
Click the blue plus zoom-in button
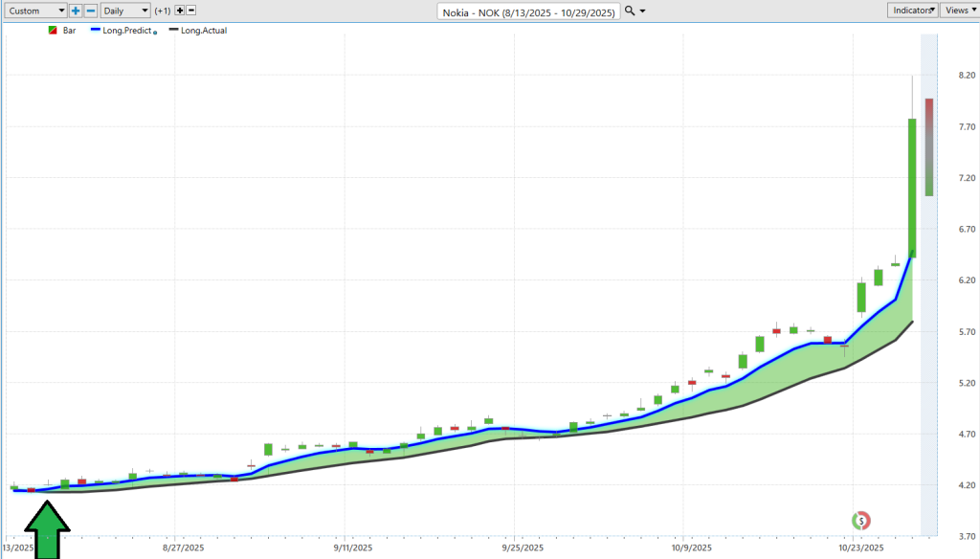coord(76,11)
